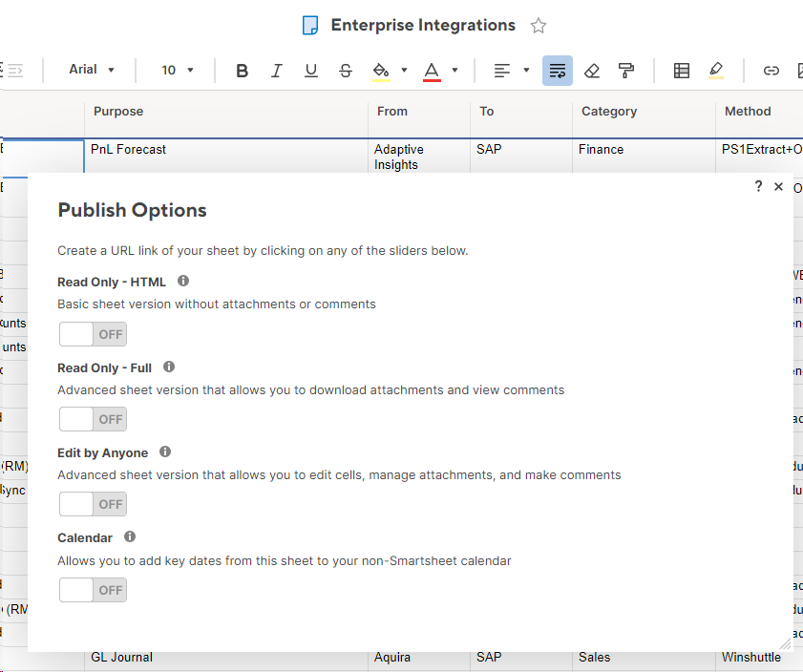This screenshot has width=803, height=672.
Task: Select the Winshuttle cell
Action: click(759, 659)
